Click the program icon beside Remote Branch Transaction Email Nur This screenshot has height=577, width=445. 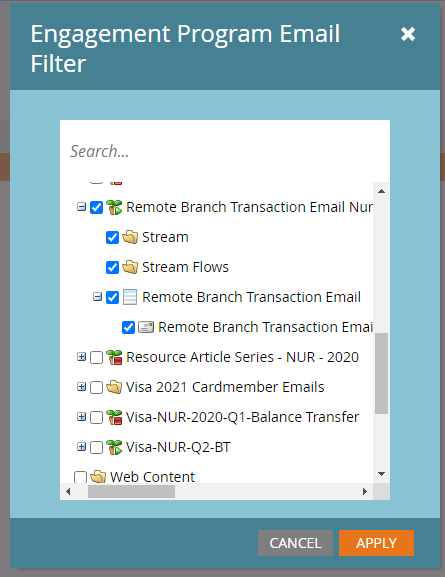pyautogui.click(x=114, y=207)
